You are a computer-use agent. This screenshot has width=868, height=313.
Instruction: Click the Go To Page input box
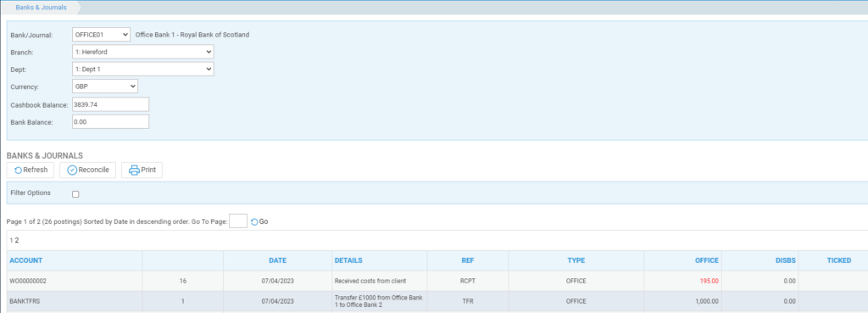tap(238, 221)
